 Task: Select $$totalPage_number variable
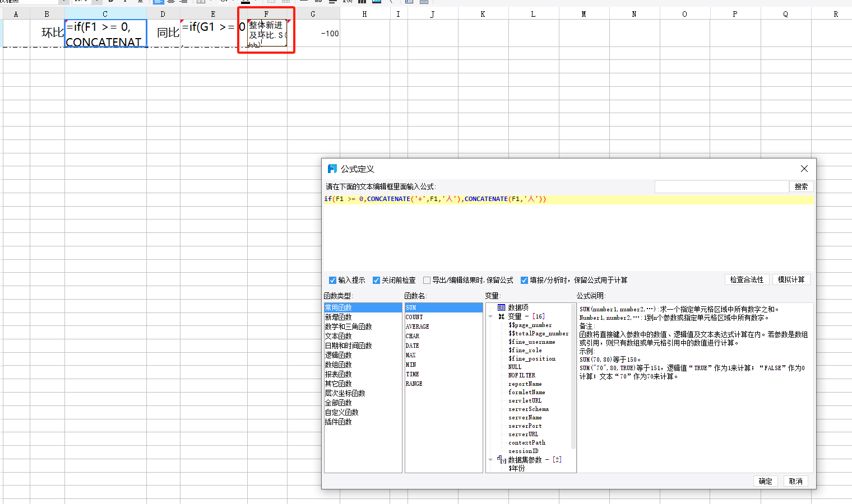539,333
